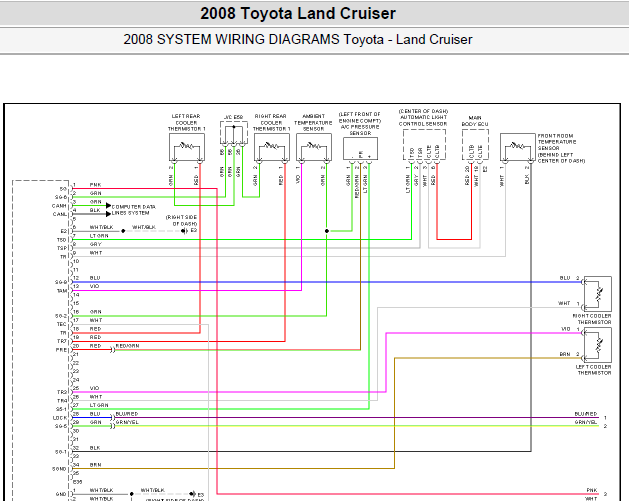Click the "TEC" terminal name
The image size is (629, 501).
61,324
